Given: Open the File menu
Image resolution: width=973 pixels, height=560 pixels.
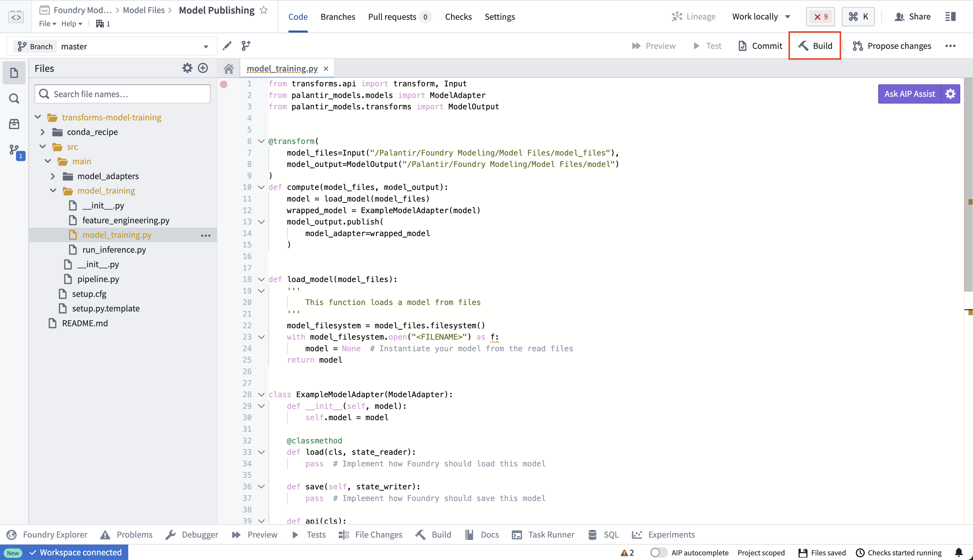Looking at the screenshot, I should click(x=47, y=24).
